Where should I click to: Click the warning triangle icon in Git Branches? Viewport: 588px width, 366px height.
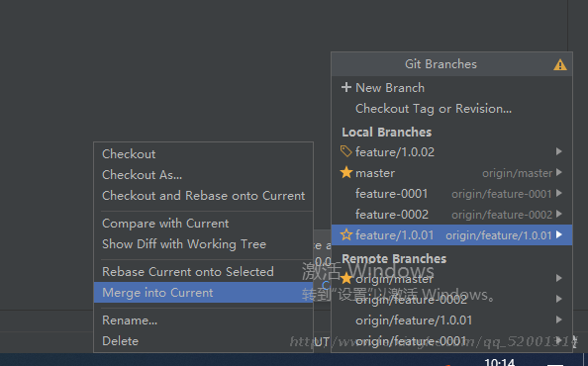pyautogui.click(x=560, y=65)
